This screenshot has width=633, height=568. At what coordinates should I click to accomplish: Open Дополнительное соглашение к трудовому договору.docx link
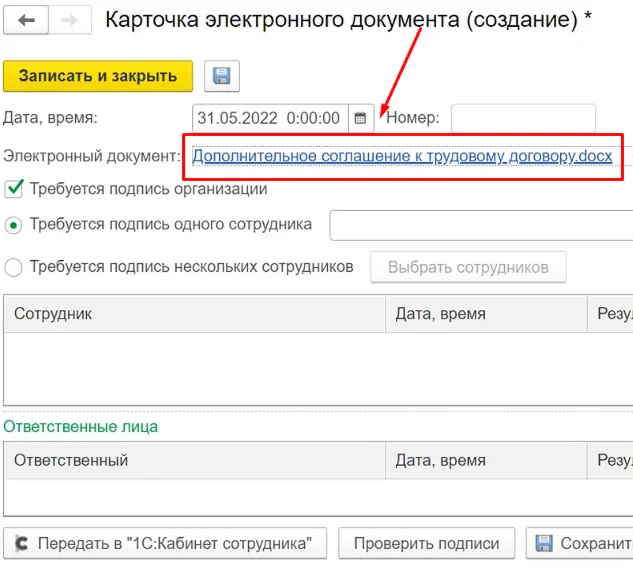(402, 156)
